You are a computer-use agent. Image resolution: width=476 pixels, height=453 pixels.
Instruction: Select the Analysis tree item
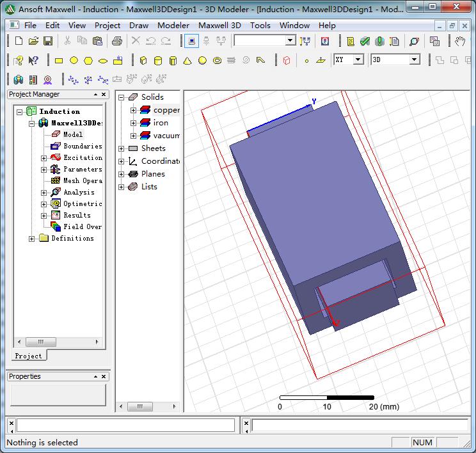pos(79,192)
